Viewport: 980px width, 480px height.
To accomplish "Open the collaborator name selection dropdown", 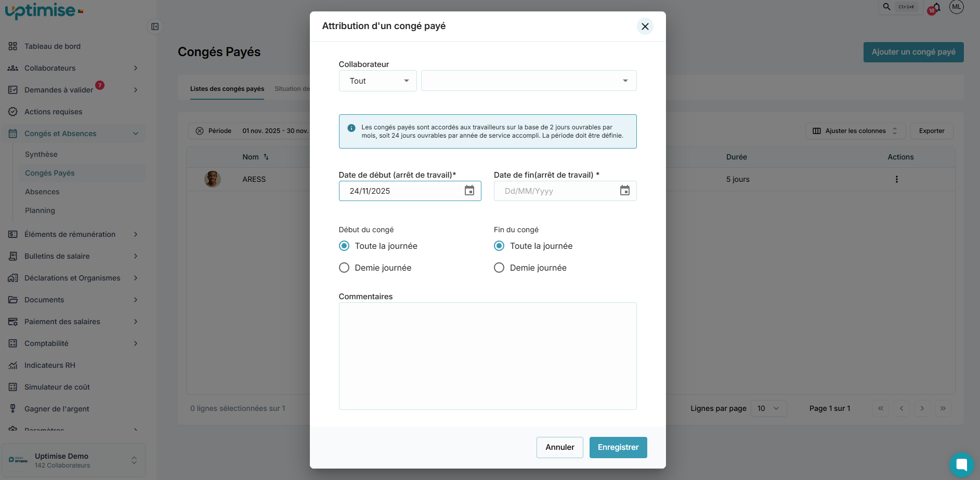I will 528,81.
